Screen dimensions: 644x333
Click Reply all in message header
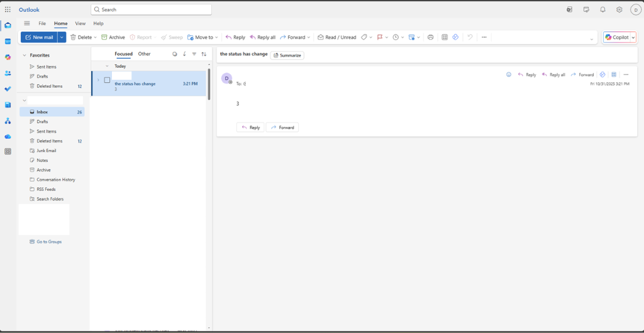tap(553, 75)
